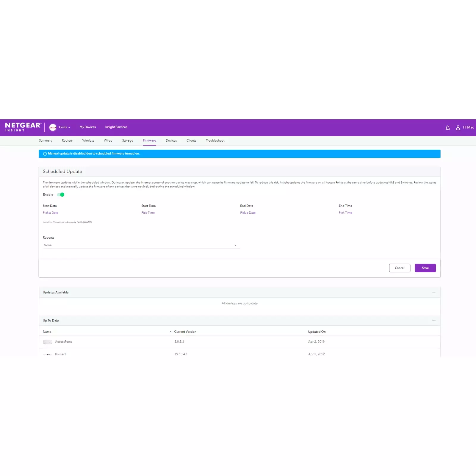
Task: Pick an End Time
Action: [345, 213]
